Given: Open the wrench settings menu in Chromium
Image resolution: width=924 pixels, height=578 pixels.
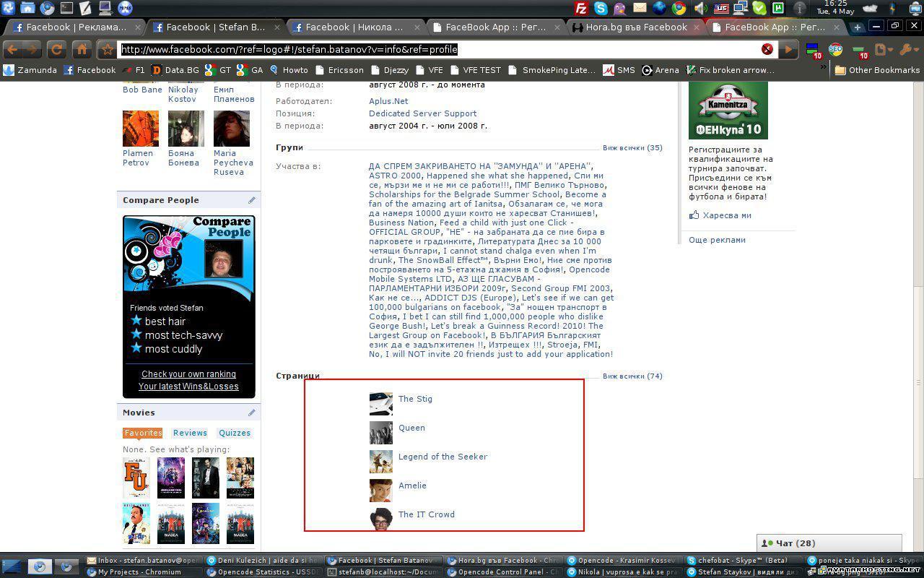Looking at the screenshot, I should click(907, 49).
